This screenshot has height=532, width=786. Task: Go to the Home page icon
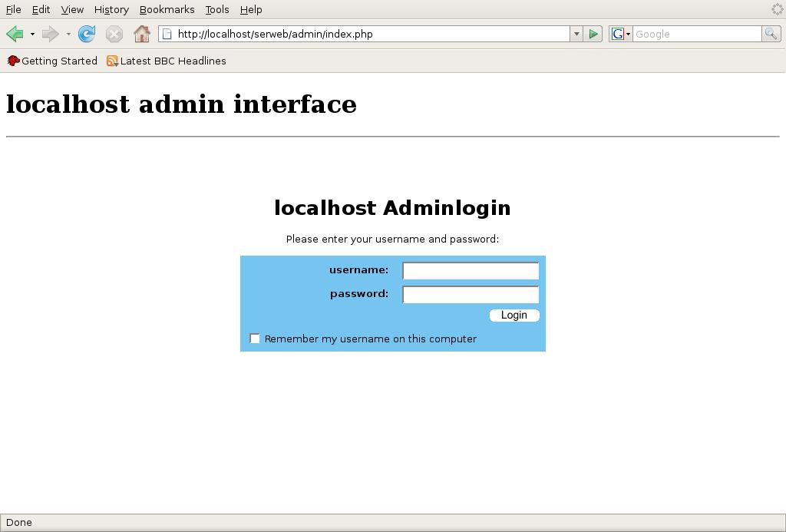pyautogui.click(x=141, y=34)
